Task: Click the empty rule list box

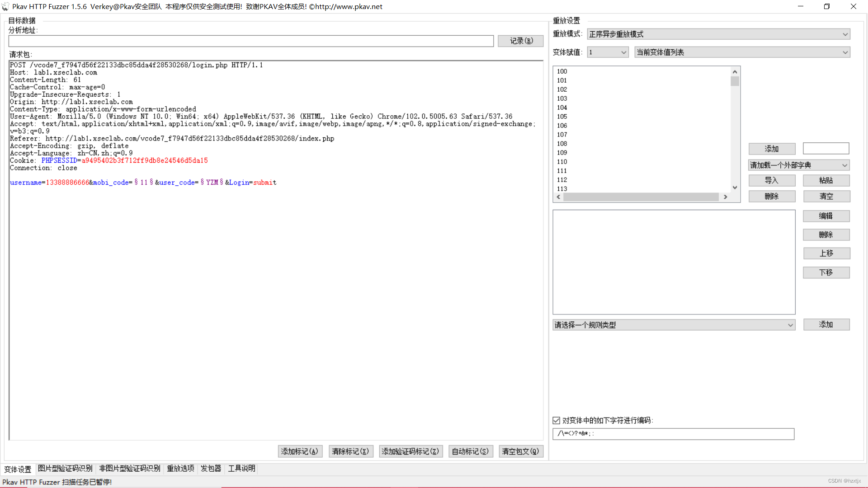Action: click(x=674, y=262)
